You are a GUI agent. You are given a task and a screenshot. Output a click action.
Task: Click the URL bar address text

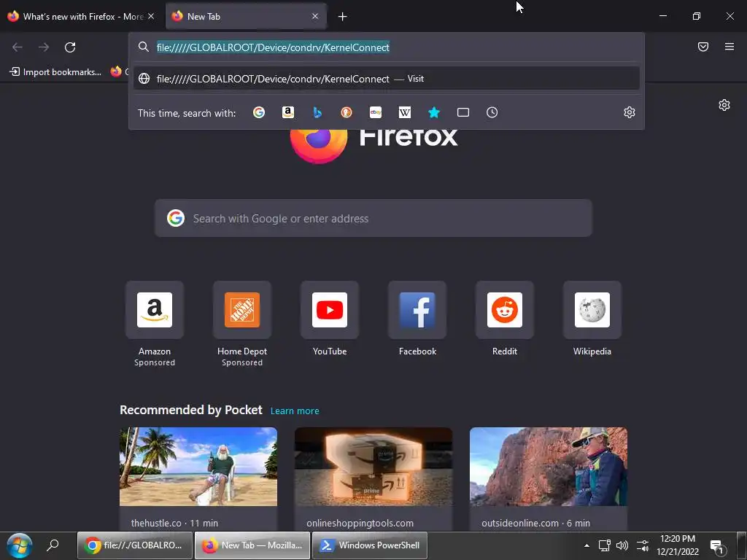click(x=273, y=47)
